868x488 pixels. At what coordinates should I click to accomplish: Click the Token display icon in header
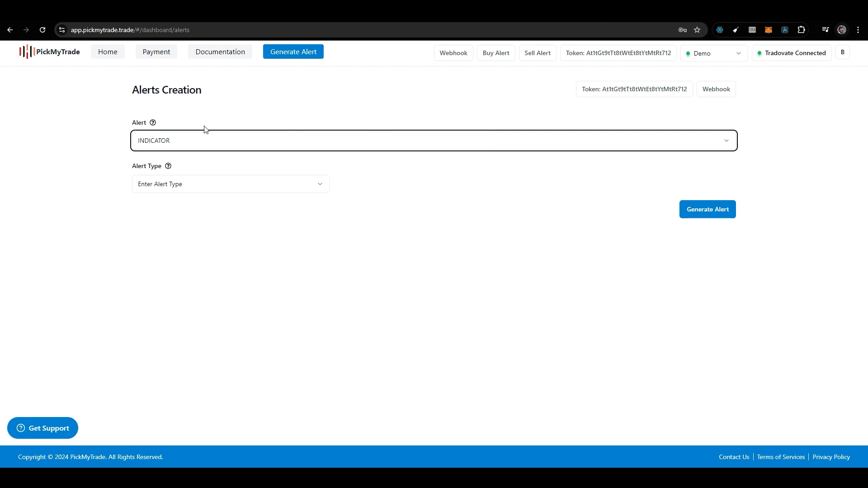(x=618, y=53)
